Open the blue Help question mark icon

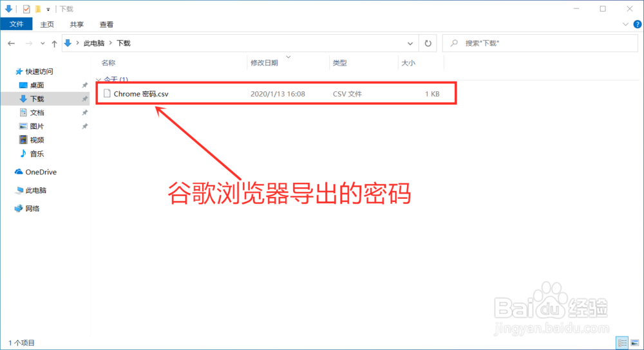click(x=637, y=24)
